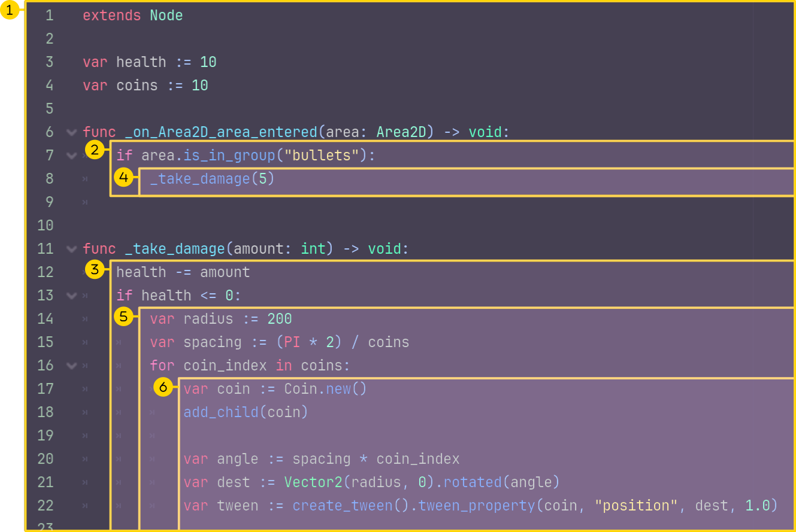Click the yellow badge numbered 1
Screen dimensions: 796x532
click(9, 11)
